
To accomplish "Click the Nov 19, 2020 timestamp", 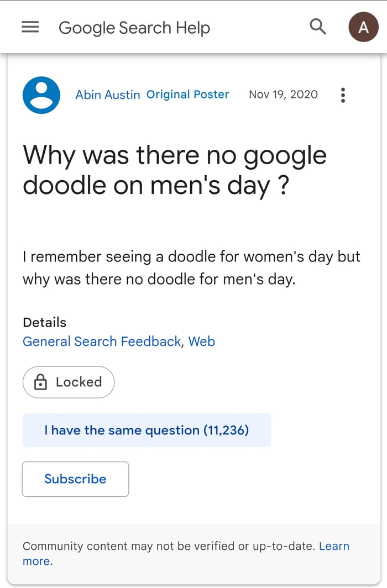I will coord(283,95).
